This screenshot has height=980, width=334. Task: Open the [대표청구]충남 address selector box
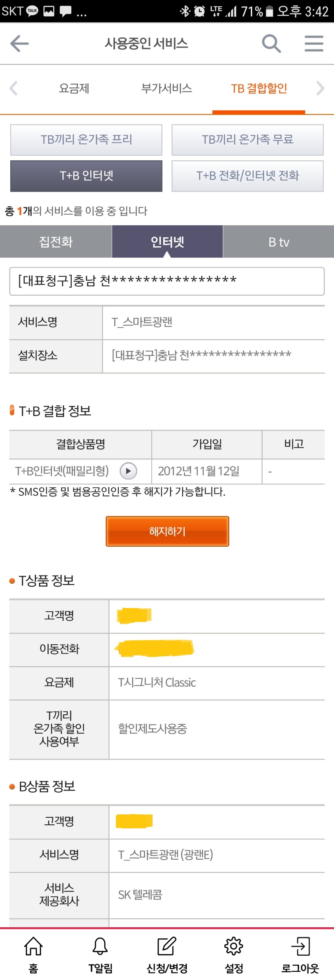point(167,281)
